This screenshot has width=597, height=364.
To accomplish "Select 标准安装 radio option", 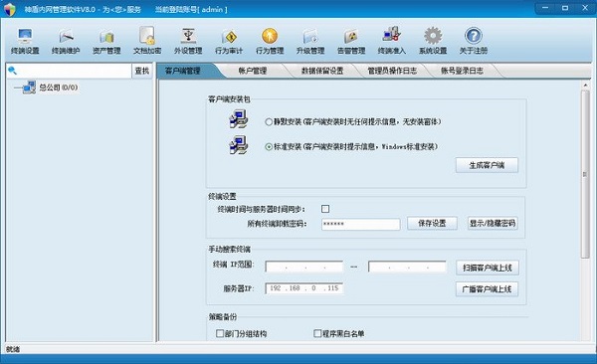I will tap(269, 146).
